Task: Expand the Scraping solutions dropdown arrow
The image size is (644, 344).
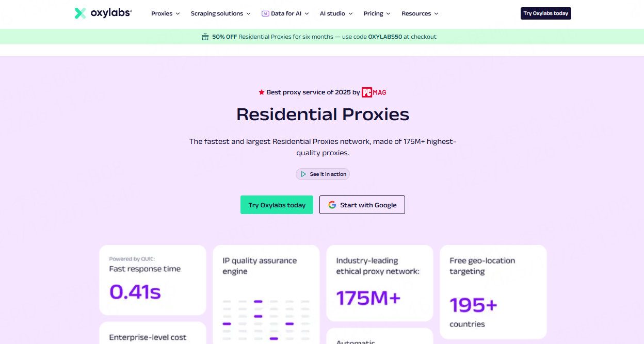Action: pyautogui.click(x=248, y=14)
